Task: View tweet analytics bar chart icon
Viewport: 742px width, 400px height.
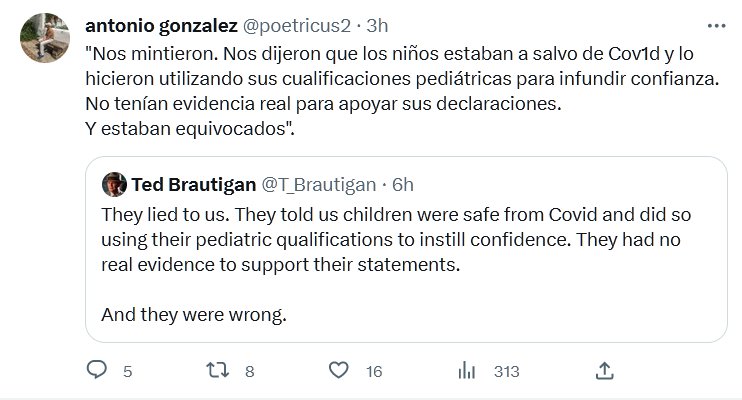Action: [466, 371]
